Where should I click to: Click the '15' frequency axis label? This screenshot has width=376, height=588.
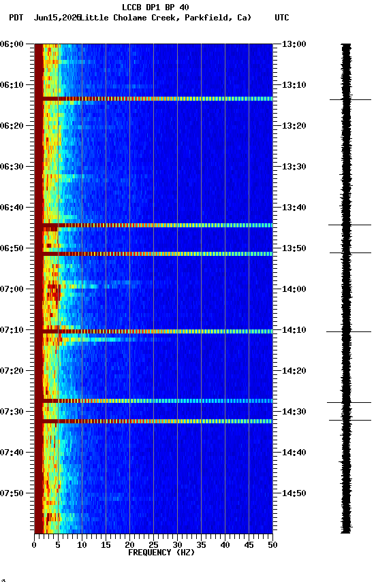click(106, 546)
